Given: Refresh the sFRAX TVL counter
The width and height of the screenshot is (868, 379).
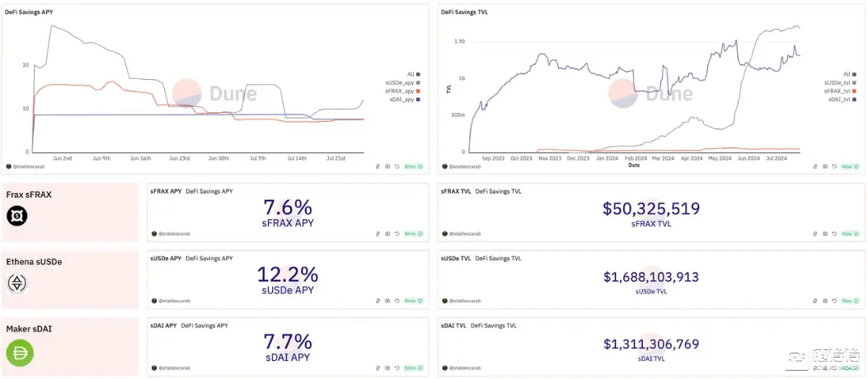Looking at the screenshot, I should click(835, 234).
